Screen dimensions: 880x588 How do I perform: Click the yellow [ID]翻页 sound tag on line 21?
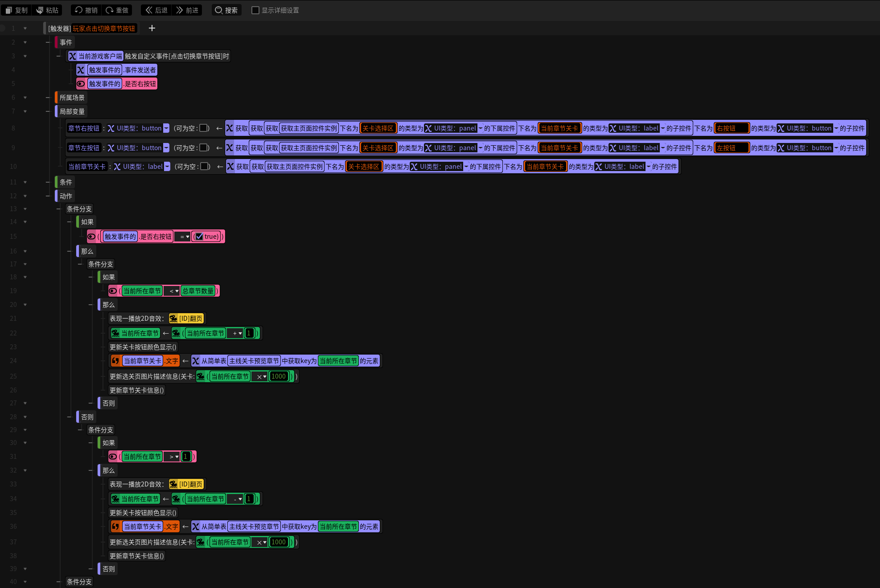click(186, 318)
